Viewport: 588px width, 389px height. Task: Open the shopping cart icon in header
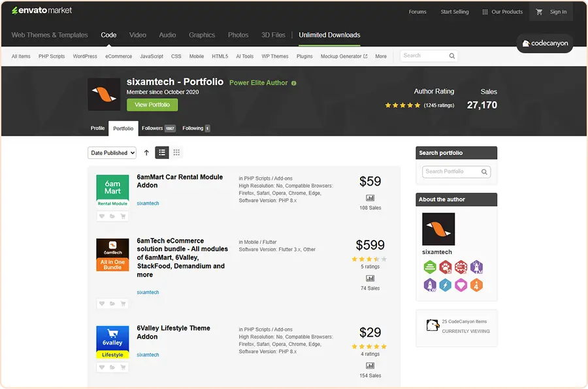coord(539,12)
